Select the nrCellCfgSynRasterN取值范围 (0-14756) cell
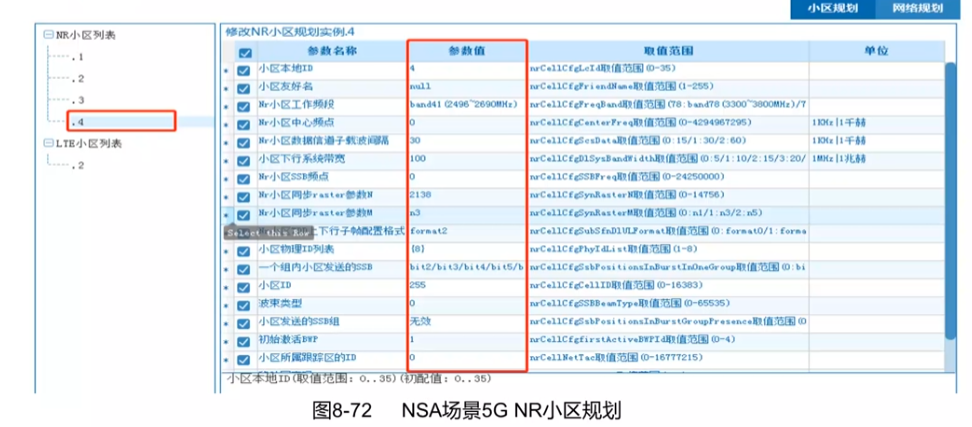 pyautogui.click(x=668, y=195)
